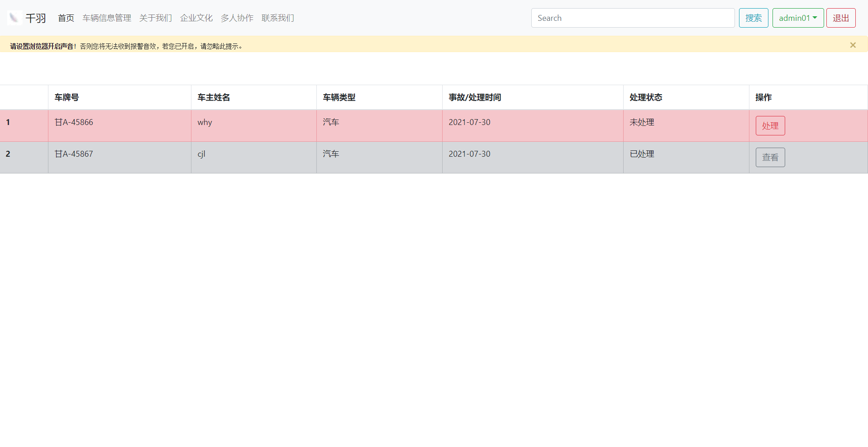This screenshot has height=447, width=868.
Task: Click owner name cjl
Action: [201, 154]
